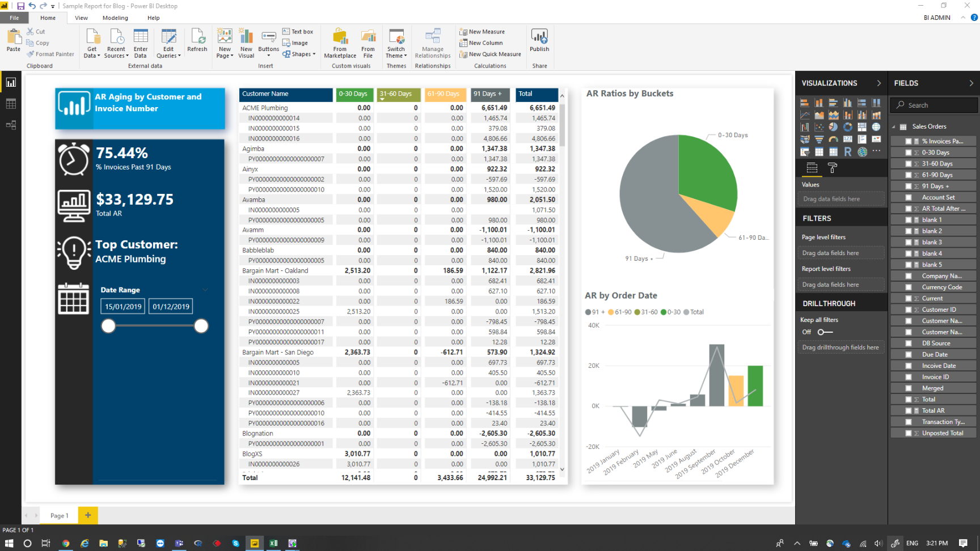980x551 pixels.
Task: Click From Marketplace custom visuals
Action: 340,43
